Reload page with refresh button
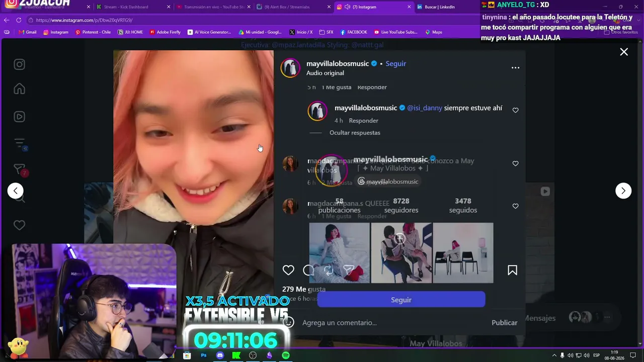Viewport: 644px width, 362px height. pos(19,20)
